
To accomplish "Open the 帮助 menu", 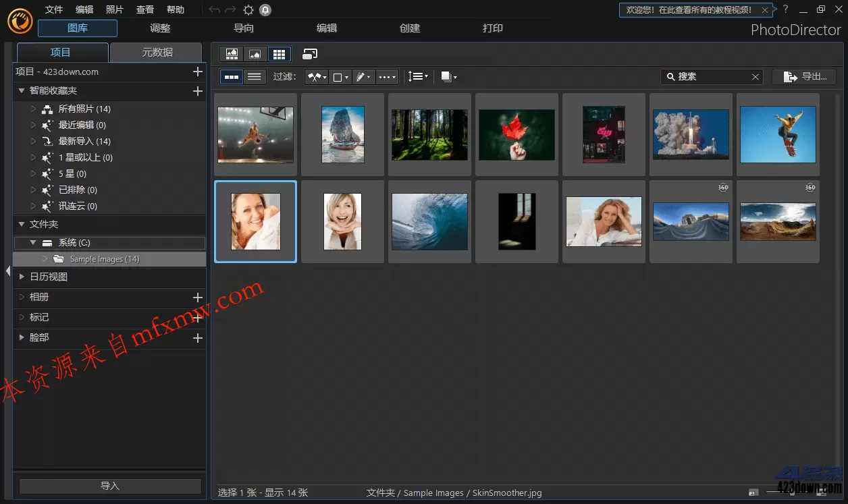I will point(176,9).
